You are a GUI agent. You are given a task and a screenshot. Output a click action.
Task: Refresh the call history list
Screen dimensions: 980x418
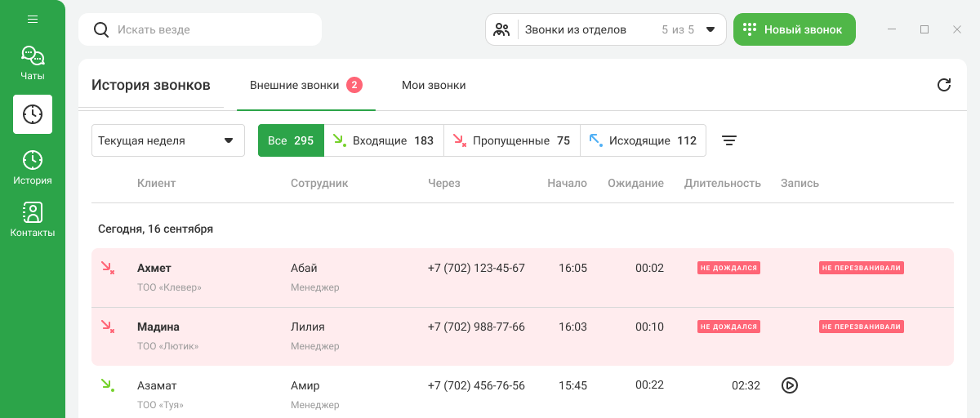(943, 85)
